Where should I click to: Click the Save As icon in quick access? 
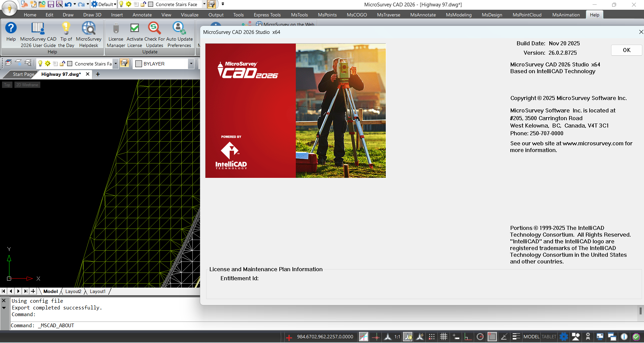coord(59,4)
